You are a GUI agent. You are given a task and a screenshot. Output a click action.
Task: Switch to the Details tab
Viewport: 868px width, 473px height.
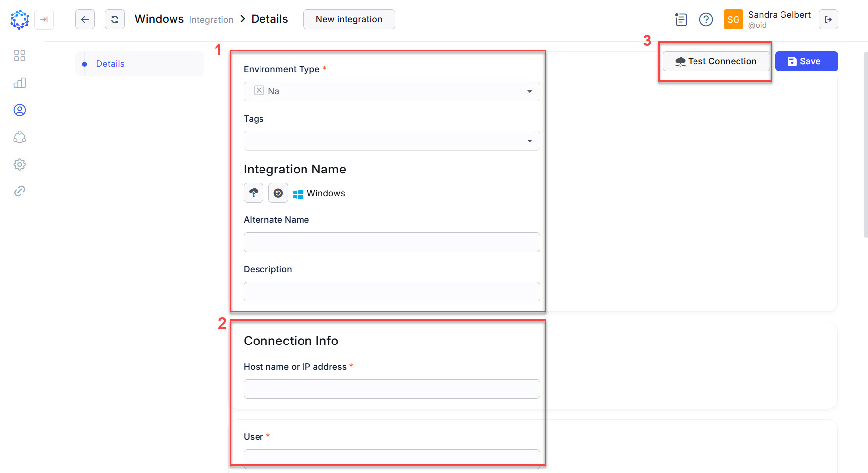click(110, 63)
